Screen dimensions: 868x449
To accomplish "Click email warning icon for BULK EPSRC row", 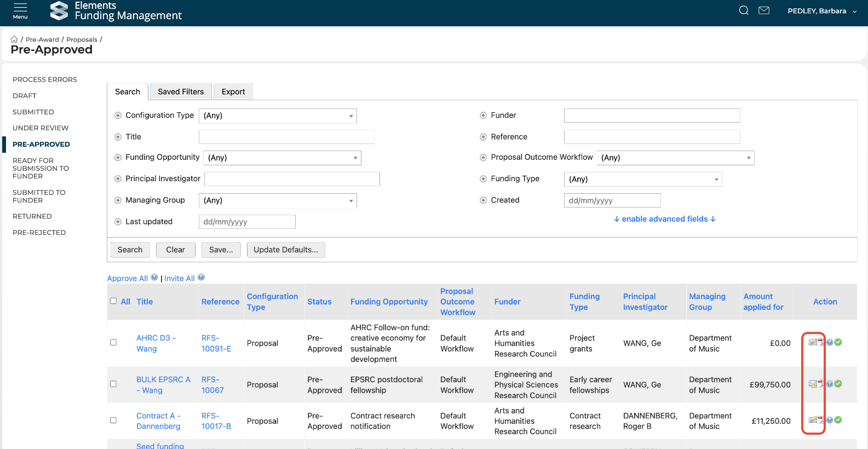I will click(x=813, y=384).
